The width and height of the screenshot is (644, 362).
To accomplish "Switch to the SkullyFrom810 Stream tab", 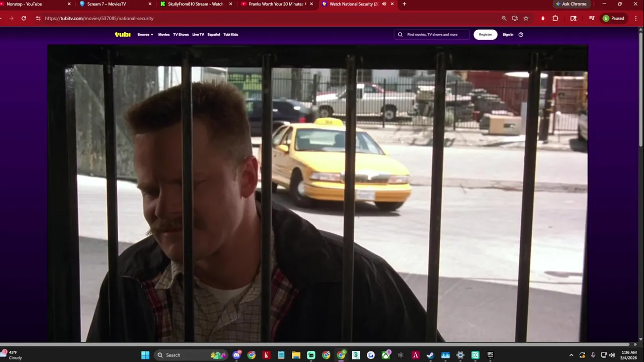I will tap(196, 4).
